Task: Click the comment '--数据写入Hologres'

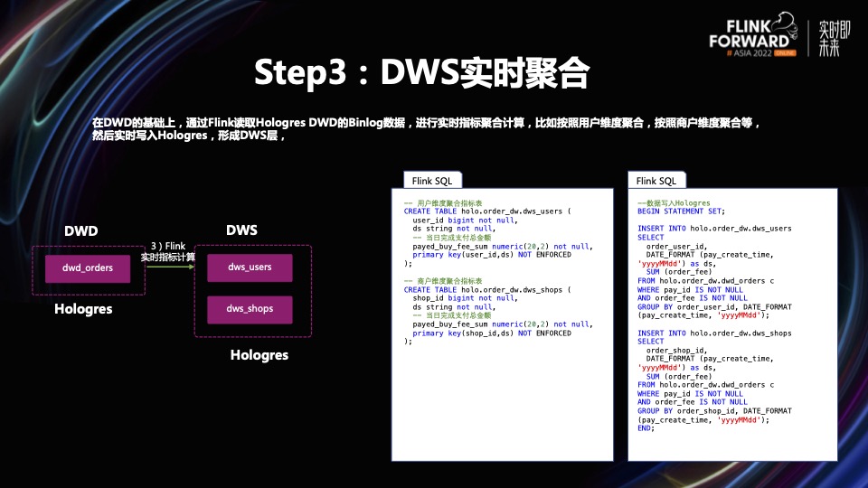Action: 674,203
